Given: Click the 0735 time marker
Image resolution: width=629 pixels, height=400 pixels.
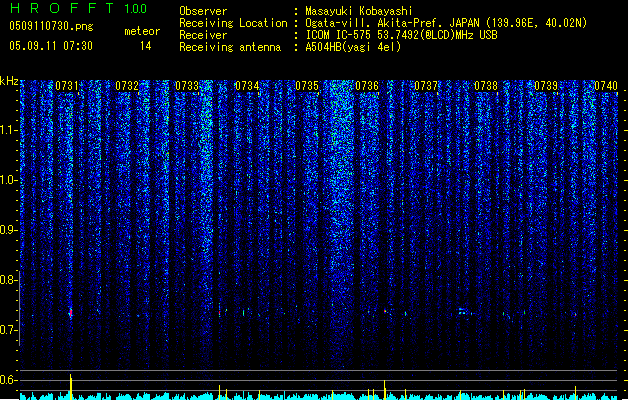Looking at the screenshot, I should (307, 86).
